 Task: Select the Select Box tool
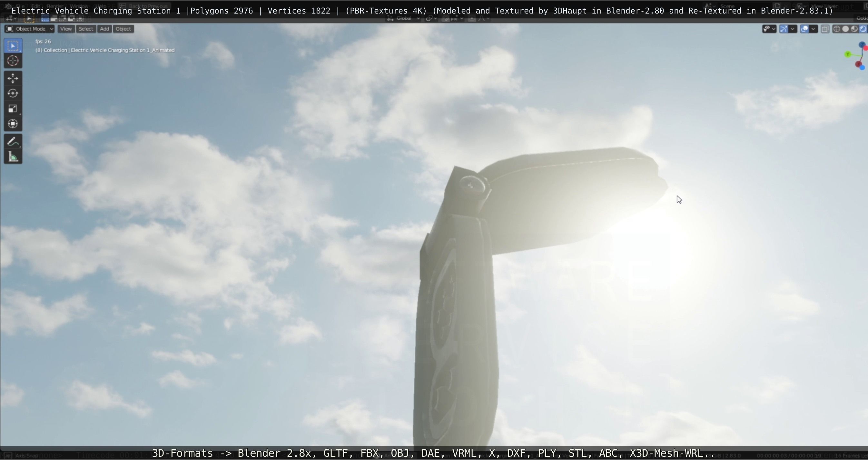(x=13, y=45)
